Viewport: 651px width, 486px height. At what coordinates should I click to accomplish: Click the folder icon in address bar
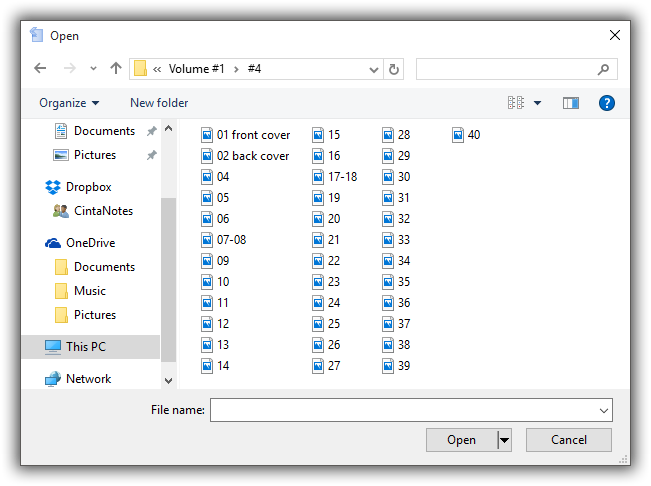(x=140, y=68)
